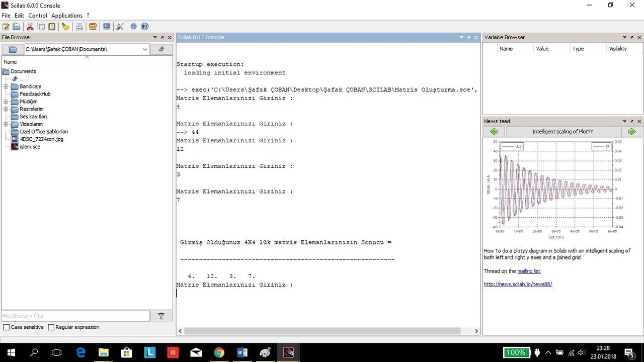Open Microsoft Edge from the taskbar
Image resolution: width=644 pixels, height=362 pixels.
pos(80,352)
